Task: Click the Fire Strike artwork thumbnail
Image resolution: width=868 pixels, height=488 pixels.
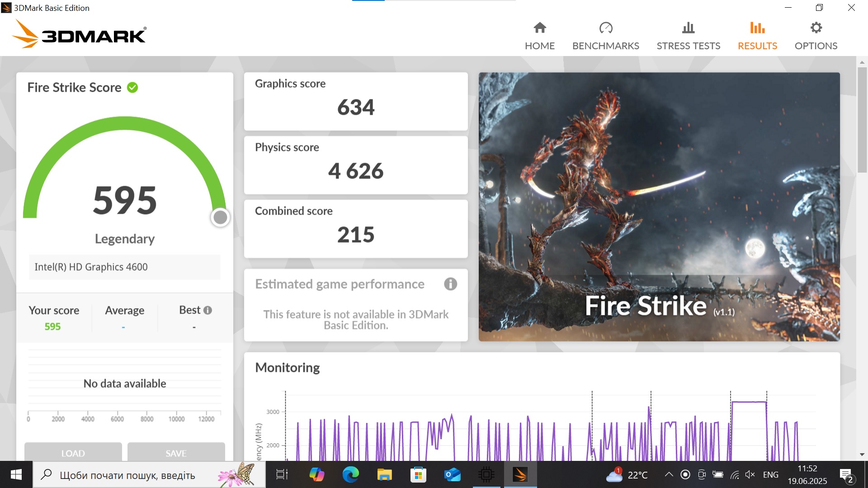Action: pos(659,206)
